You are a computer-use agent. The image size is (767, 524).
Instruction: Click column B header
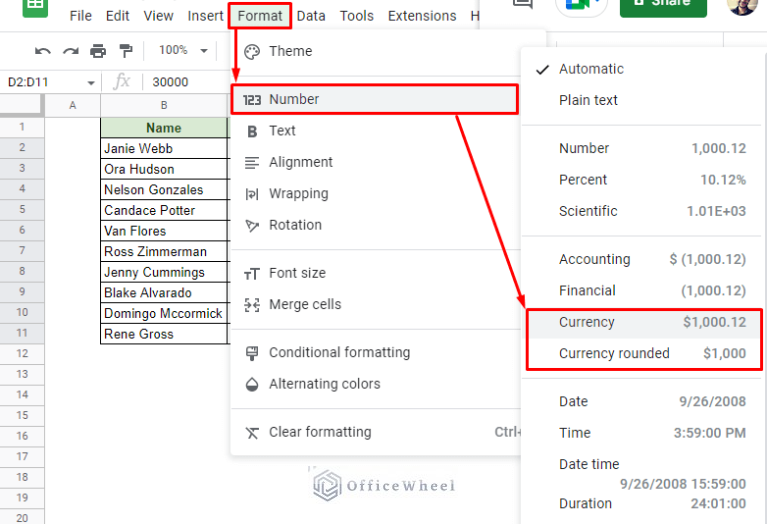pyautogui.click(x=164, y=105)
